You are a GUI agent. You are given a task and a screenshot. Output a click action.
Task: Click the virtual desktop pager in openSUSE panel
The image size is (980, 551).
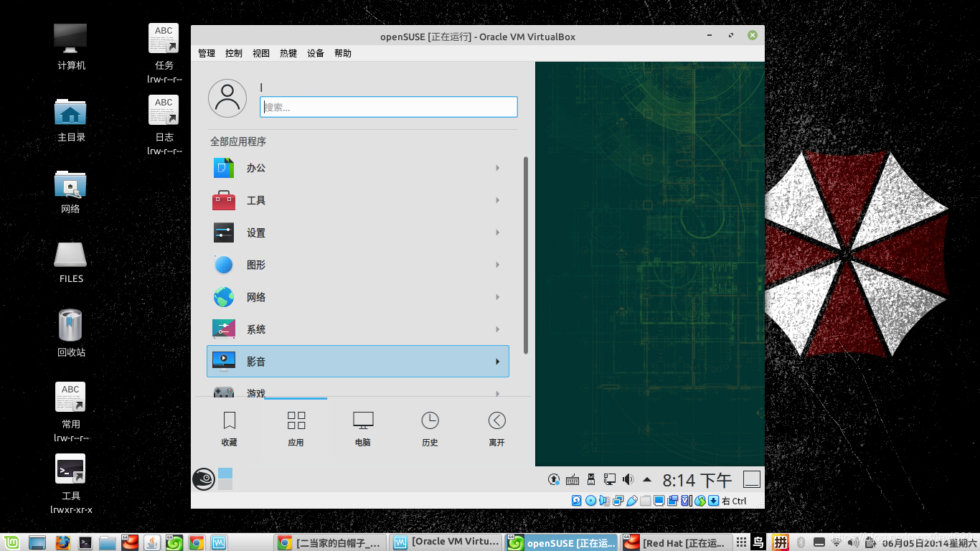(x=225, y=479)
